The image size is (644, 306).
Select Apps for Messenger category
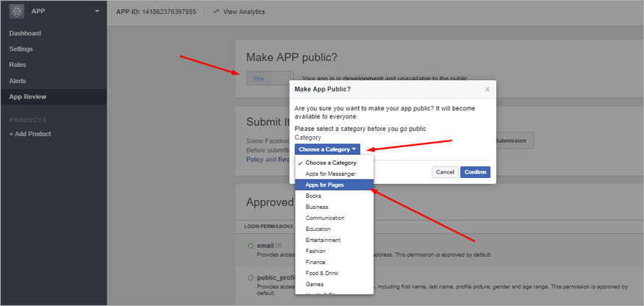pyautogui.click(x=334, y=174)
